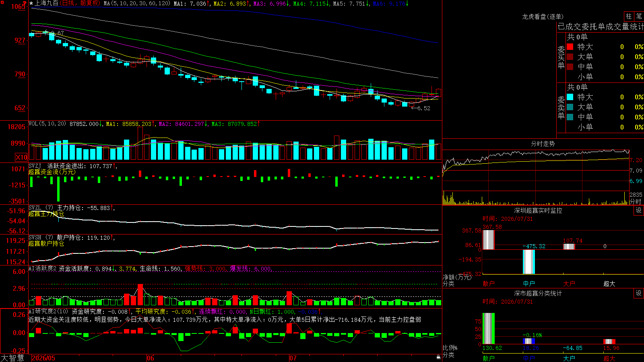Click the blue 中户 bar in 深市超赢分类统计
This screenshot has width=644, height=362.
[529, 341]
